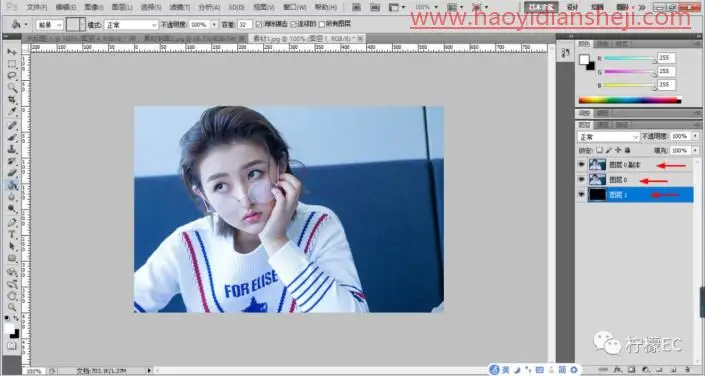
Task: Select the Clone Stamp tool
Action: [x=12, y=149]
